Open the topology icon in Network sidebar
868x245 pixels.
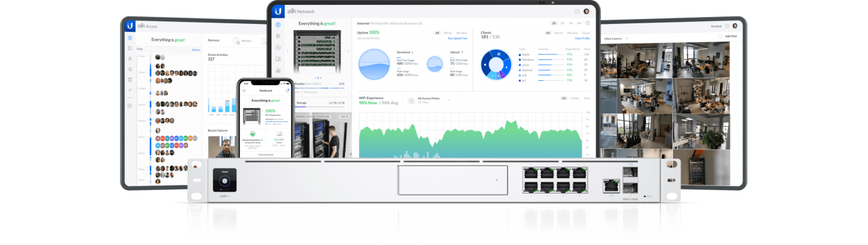278,36
